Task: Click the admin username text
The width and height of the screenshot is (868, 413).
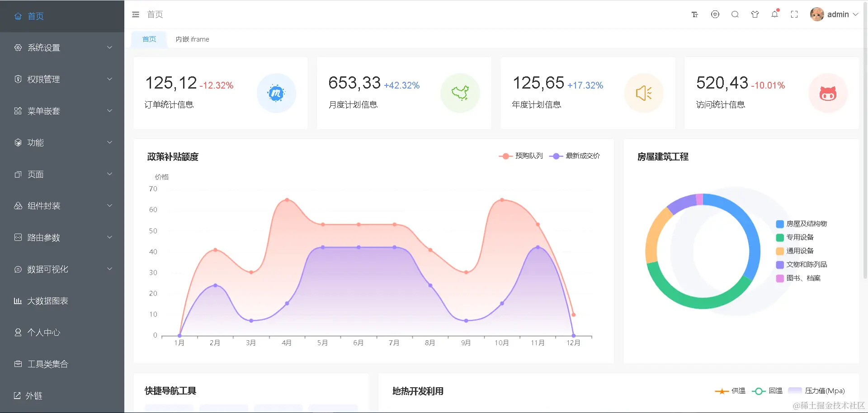Action: [x=838, y=14]
